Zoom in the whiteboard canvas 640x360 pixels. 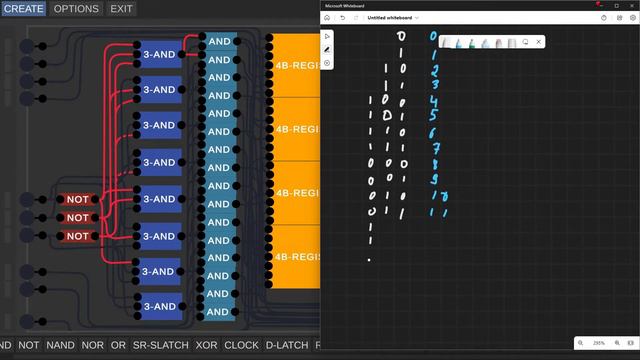coord(617,343)
